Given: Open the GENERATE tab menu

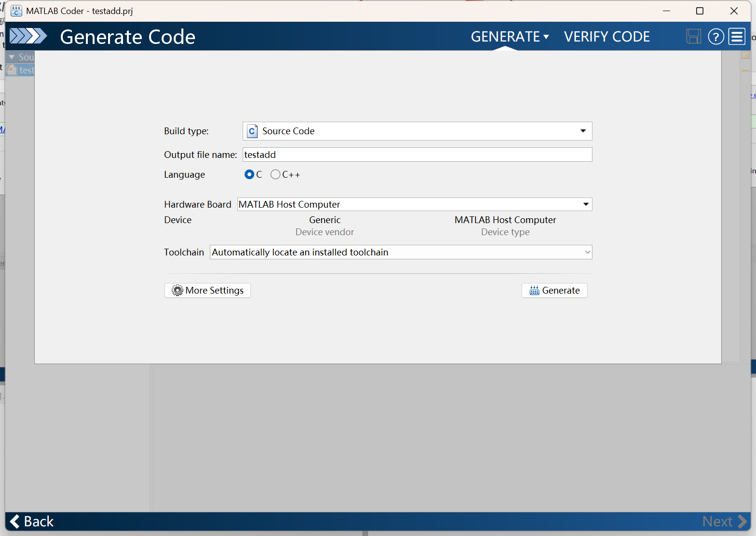Looking at the screenshot, I should point(510,37).
